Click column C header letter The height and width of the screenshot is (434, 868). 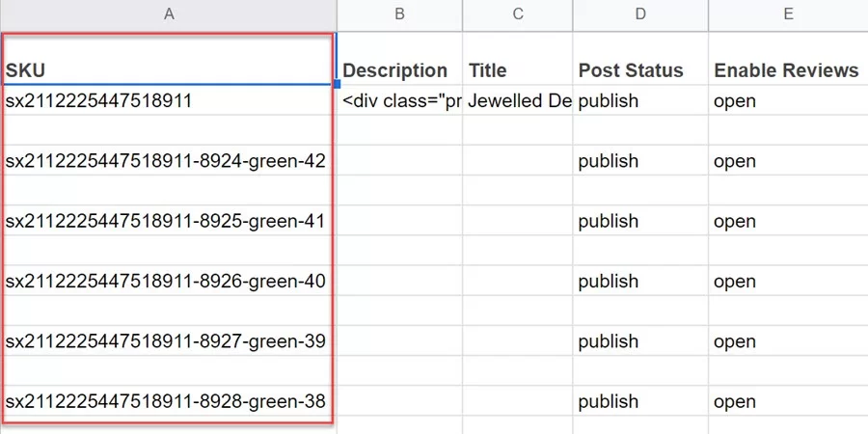pyautogui.click(x=518, y=14)
